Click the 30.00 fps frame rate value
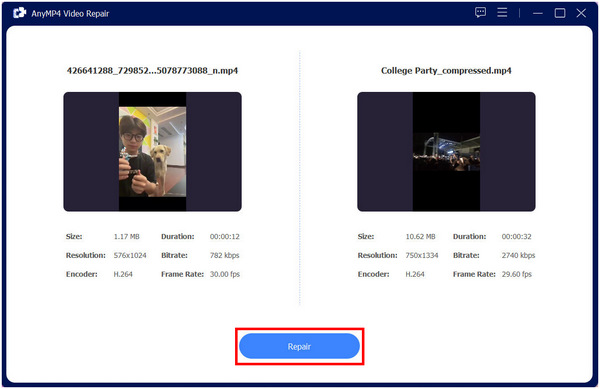The height and width of the screenshot is (389, 600). pos(225,274)
